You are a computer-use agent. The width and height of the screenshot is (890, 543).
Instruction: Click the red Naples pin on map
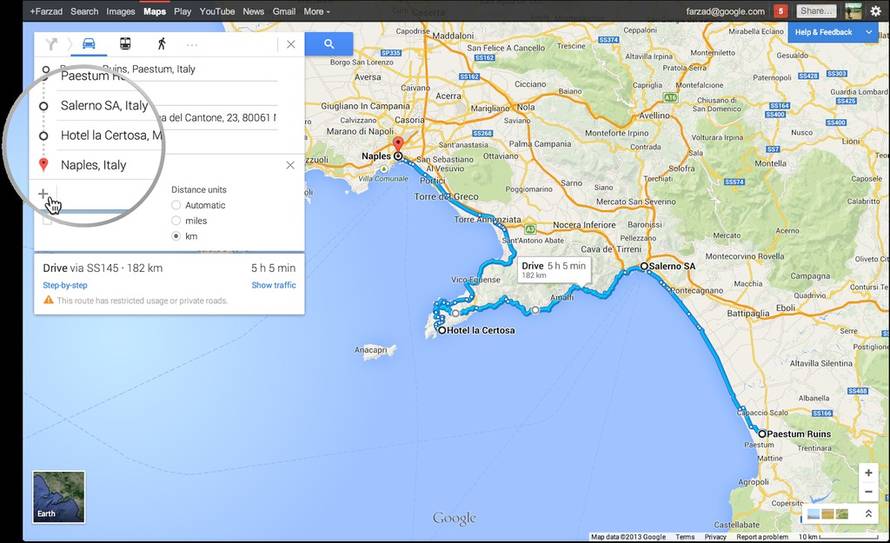click(x=398, y=143)
